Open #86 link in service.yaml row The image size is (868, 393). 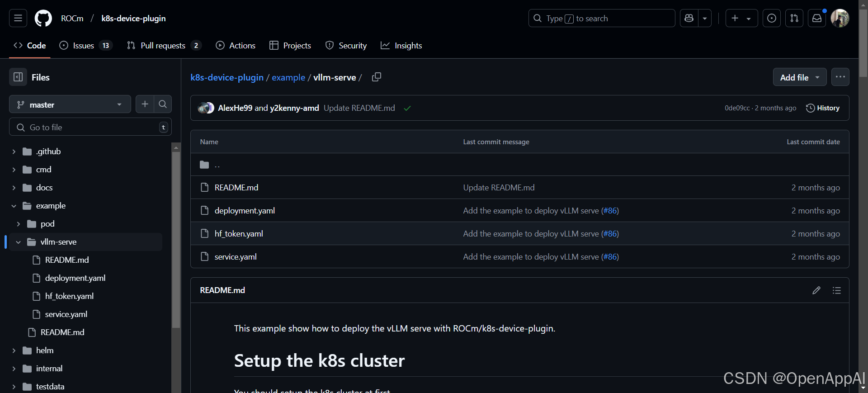tap(610, 256)
